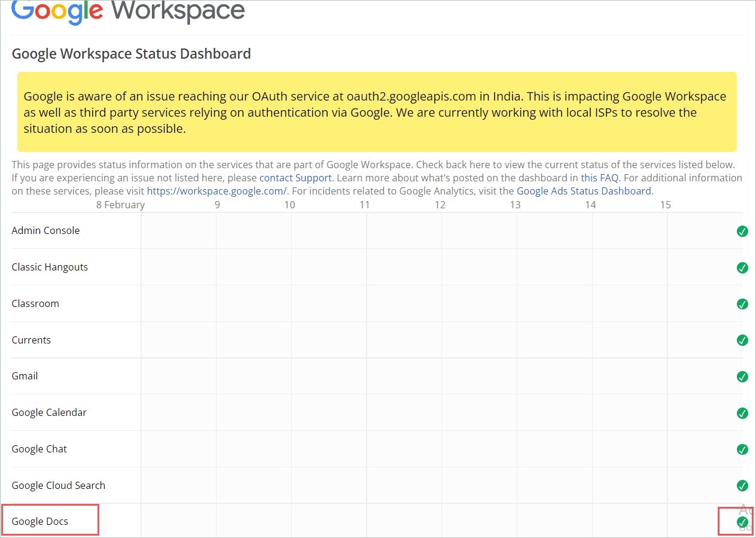Screen dimensions: 756x538
Task: Click Gmail's status check icon
Action: tap(742, 376)
